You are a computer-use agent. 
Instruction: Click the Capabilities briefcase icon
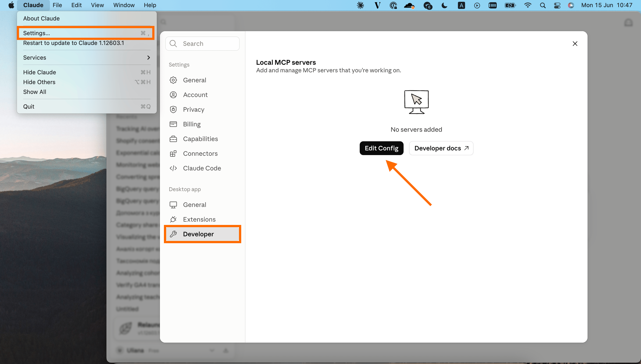click(x=173, y=139)
